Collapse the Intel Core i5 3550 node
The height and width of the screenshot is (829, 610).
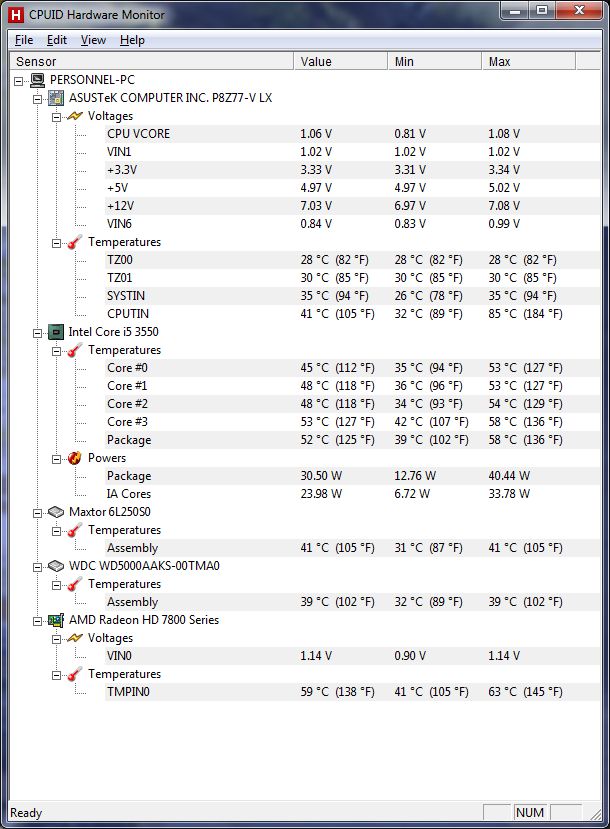39,332
